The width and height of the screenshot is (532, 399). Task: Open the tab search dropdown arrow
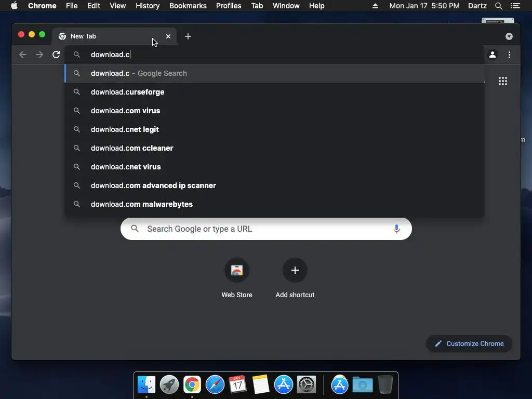point(509,36)
